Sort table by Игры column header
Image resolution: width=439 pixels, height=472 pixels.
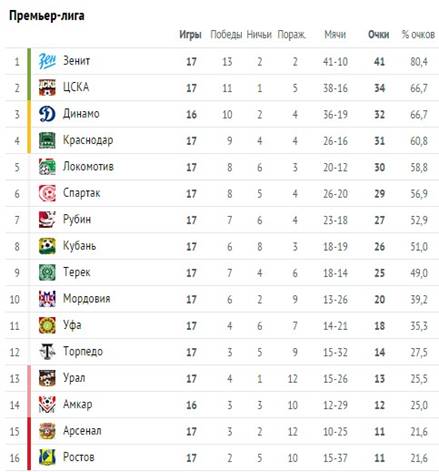(x=190, y=35)
